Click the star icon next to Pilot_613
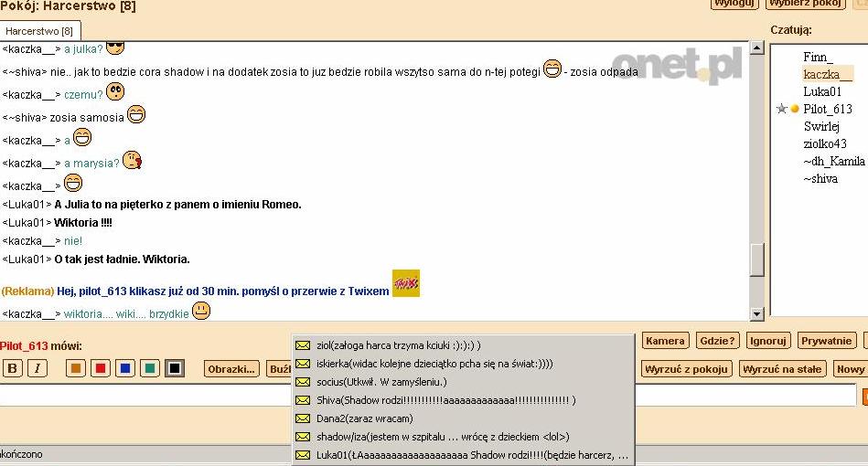Image resolution: width=868 pixels, height=466 pixels. click(781, 109)
